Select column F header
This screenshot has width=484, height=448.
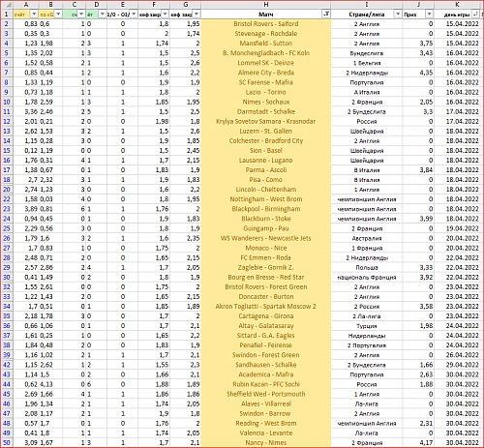(x=154, y=5)
